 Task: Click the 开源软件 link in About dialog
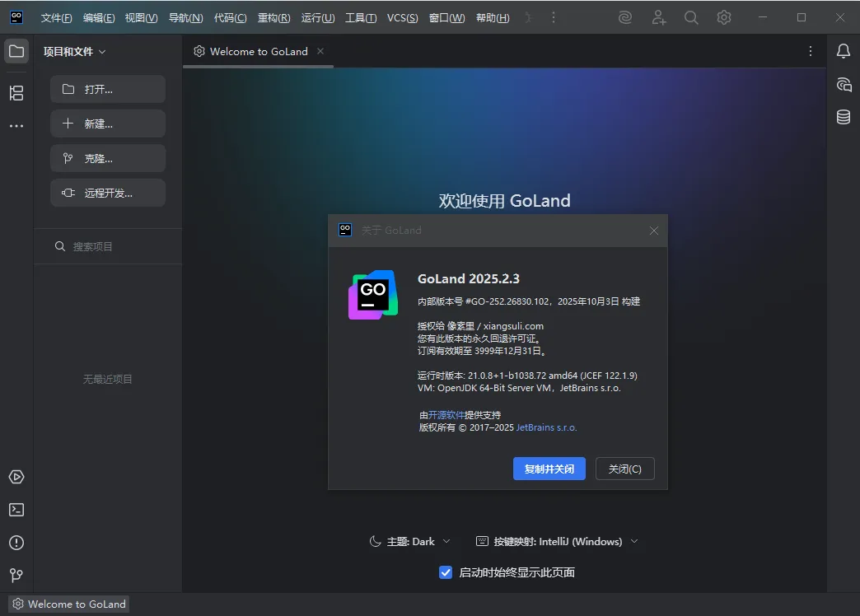446,415
